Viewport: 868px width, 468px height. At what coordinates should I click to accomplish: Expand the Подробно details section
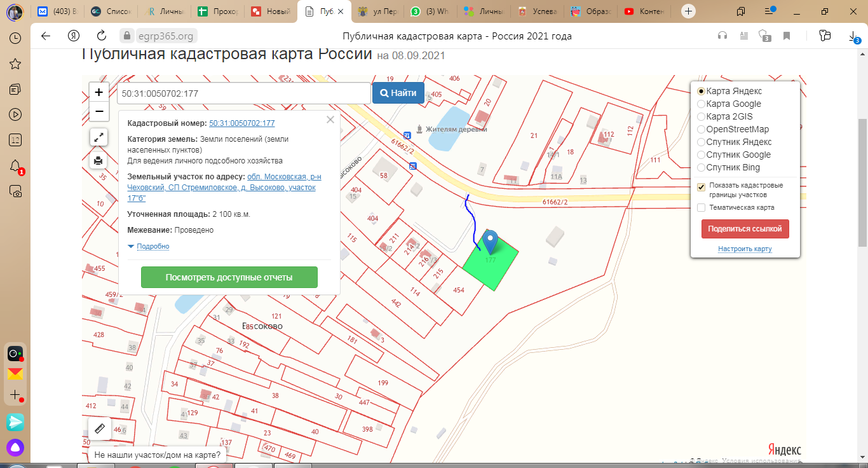pyautogui.click(x=153, y=246)
